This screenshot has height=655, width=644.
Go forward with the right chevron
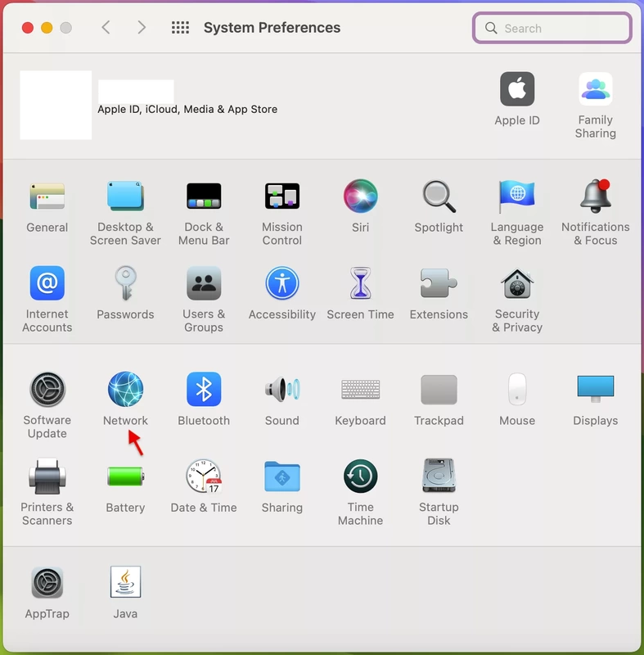[x=142, y=28]
